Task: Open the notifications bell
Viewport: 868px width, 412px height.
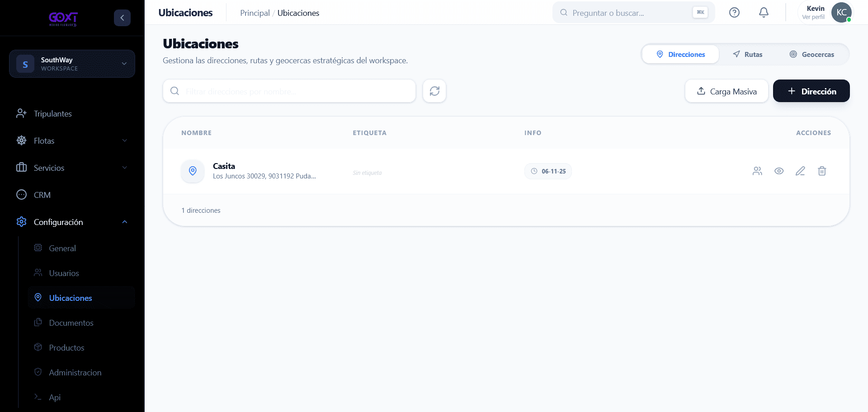Action: point(764,13)
